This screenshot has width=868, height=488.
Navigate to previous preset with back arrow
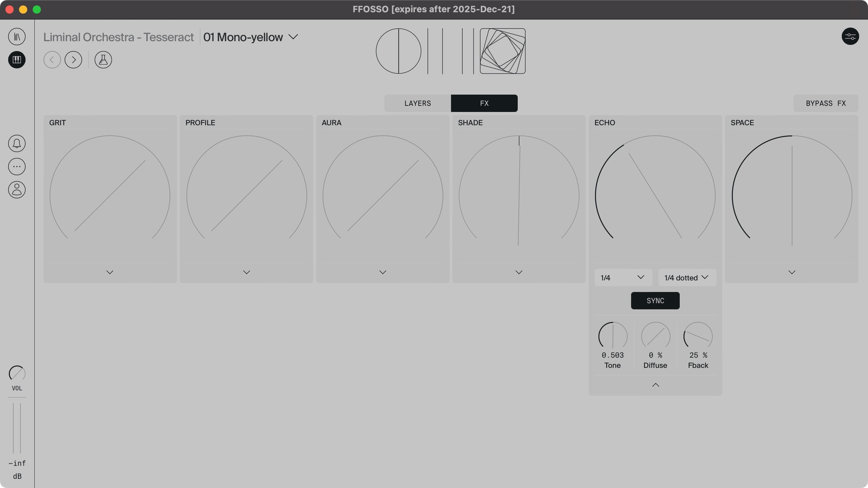click(52, 60)
